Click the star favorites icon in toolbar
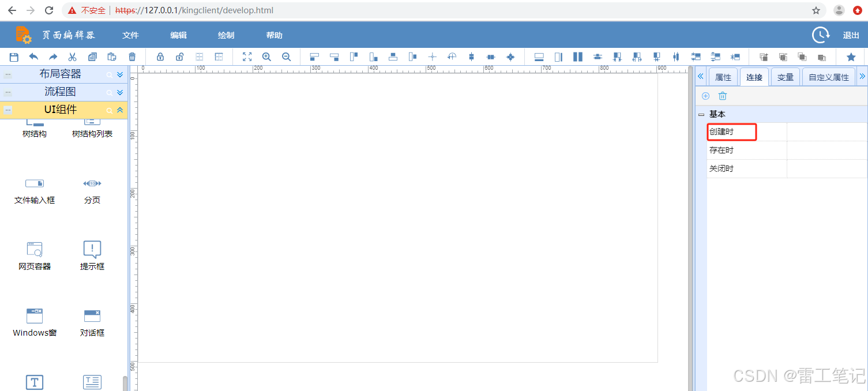Screen dimensions: 868x391 pyautogui.click(x=851, y=57)
